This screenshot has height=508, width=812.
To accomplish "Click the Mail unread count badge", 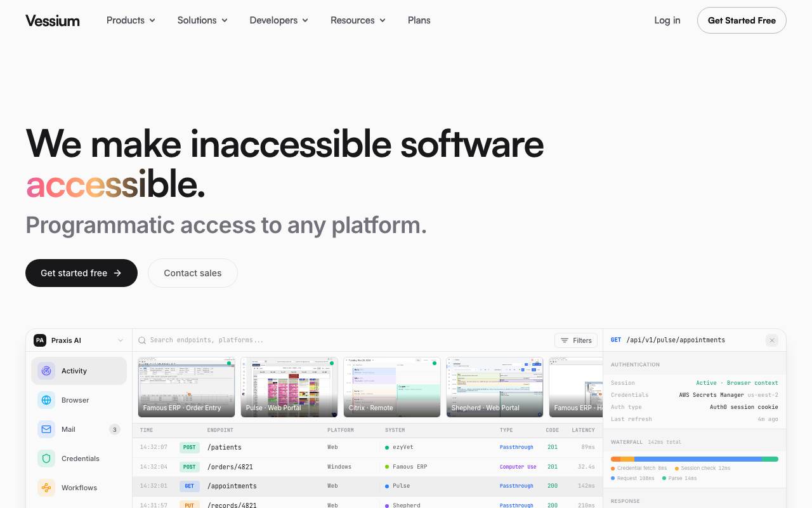I will click(115, 429).
